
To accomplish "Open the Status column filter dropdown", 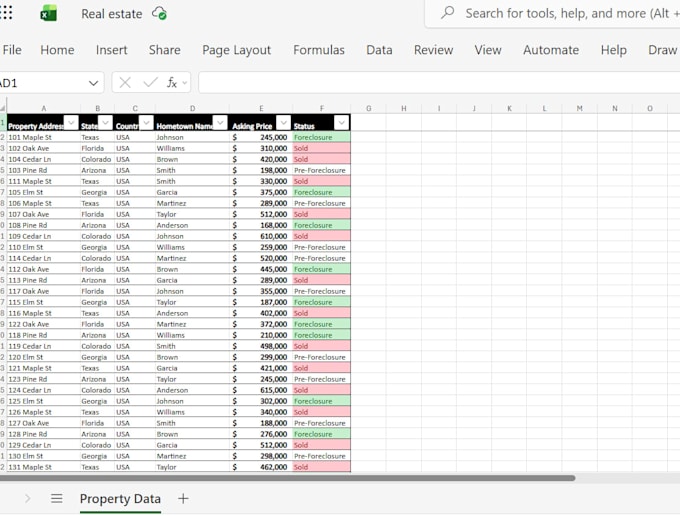I will pos(341,122).
